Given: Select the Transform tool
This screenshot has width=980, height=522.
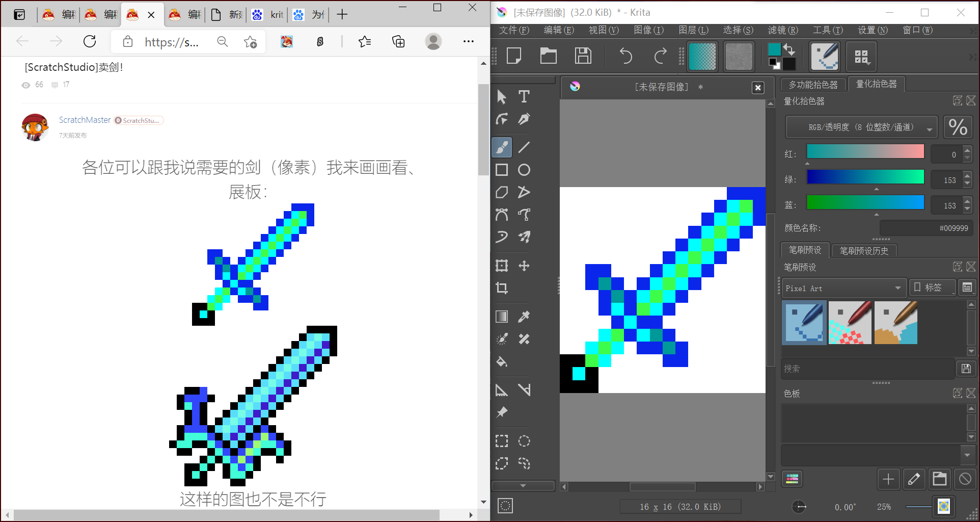Looking at the screenshot, I should pos(502,266).
